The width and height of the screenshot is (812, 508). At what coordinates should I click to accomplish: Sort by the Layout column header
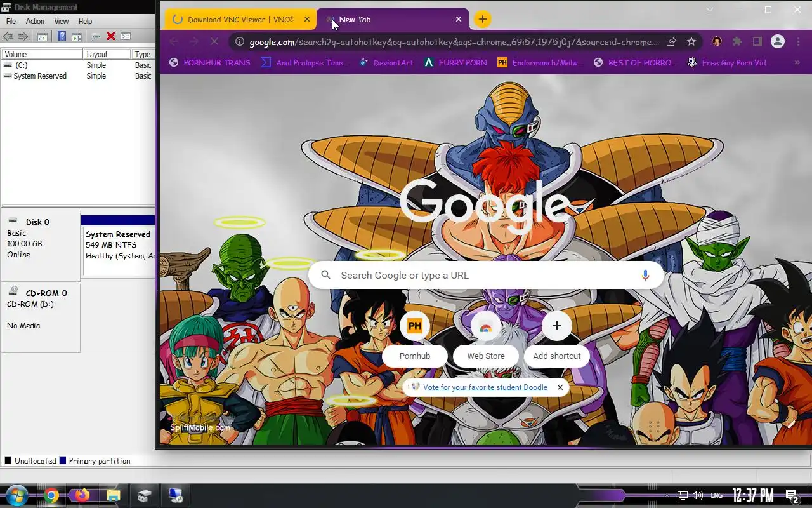pyautogui.click(x=107, y=55)
